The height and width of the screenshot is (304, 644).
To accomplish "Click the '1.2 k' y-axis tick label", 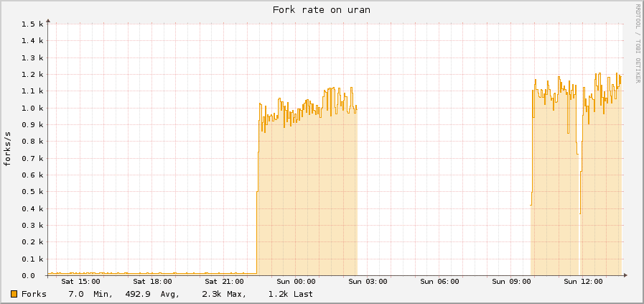I will coord(32,75).
